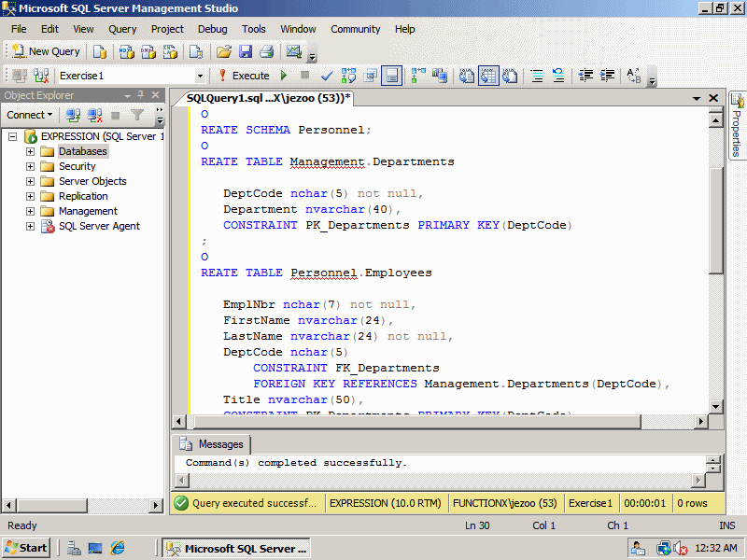Image resolution: width=747 pixels, height=560 pixels.
Task: Open the Exercise1 database dropdown
Action: pyautogui.click(x=200, y=76)
